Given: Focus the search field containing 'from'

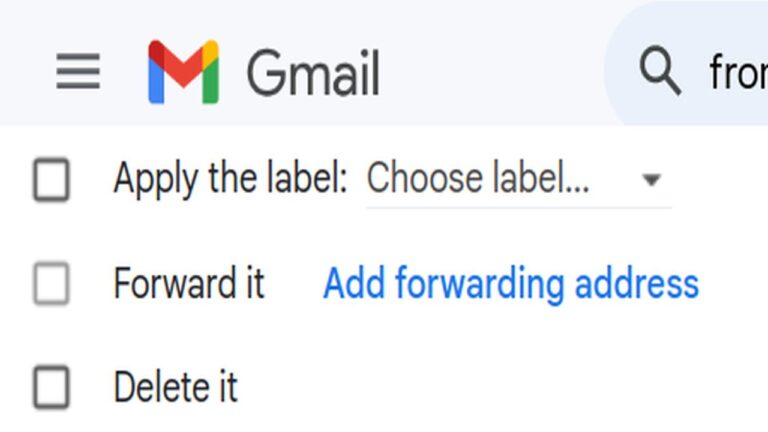Looking at the screenshot, I should [739, 72].
